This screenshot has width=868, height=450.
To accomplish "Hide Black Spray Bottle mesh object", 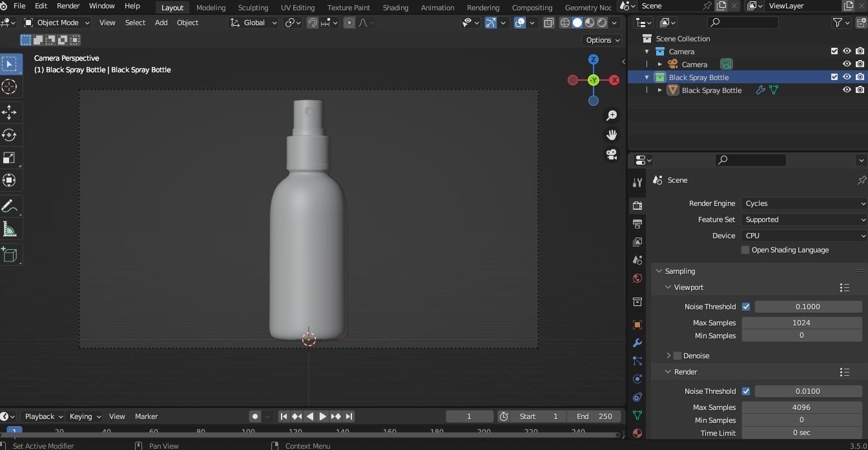I will point(847,90).
